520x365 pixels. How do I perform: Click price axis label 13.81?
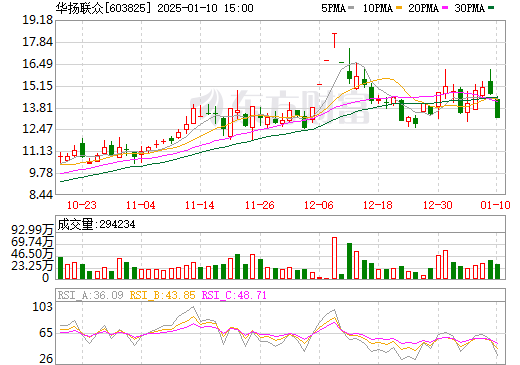click(37, 108)
